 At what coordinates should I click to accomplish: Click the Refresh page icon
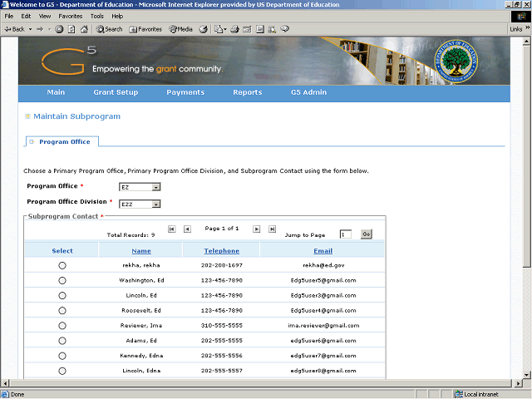71,29
